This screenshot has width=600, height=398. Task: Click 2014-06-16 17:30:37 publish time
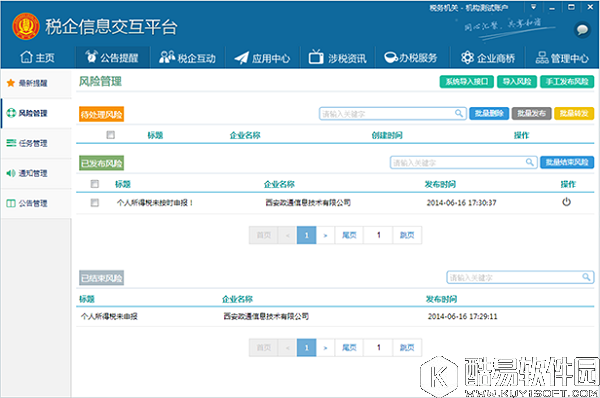[x=461, y=203]
